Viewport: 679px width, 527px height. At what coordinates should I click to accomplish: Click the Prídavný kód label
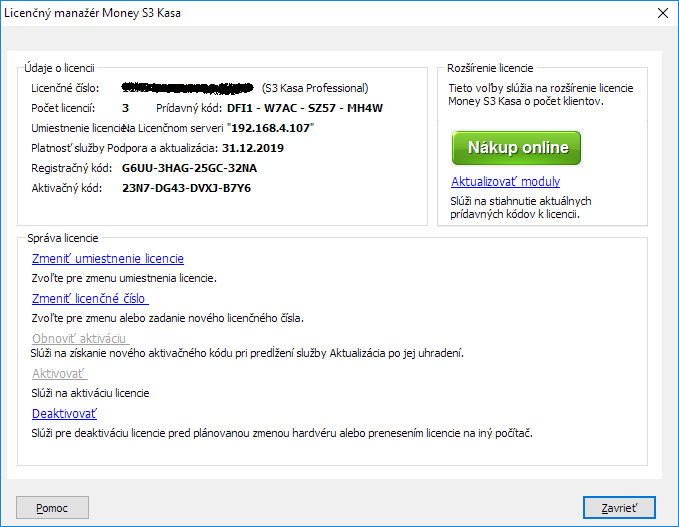point(189,108)
